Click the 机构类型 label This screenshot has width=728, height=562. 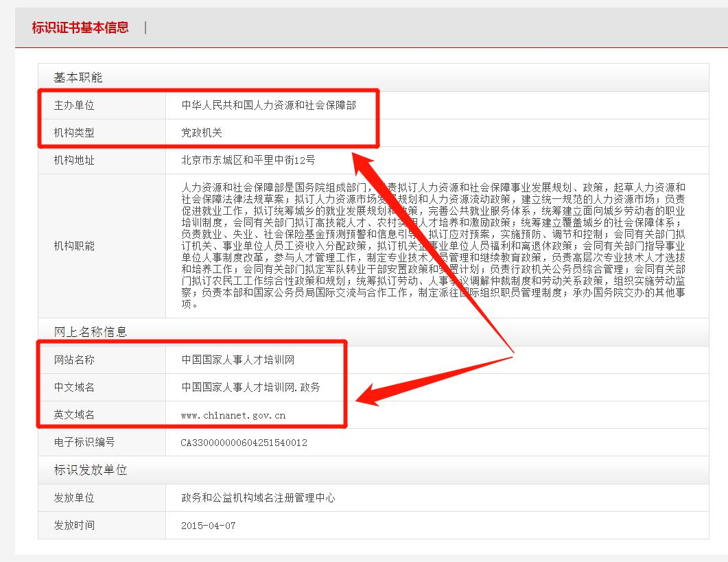tap(74, 133)
